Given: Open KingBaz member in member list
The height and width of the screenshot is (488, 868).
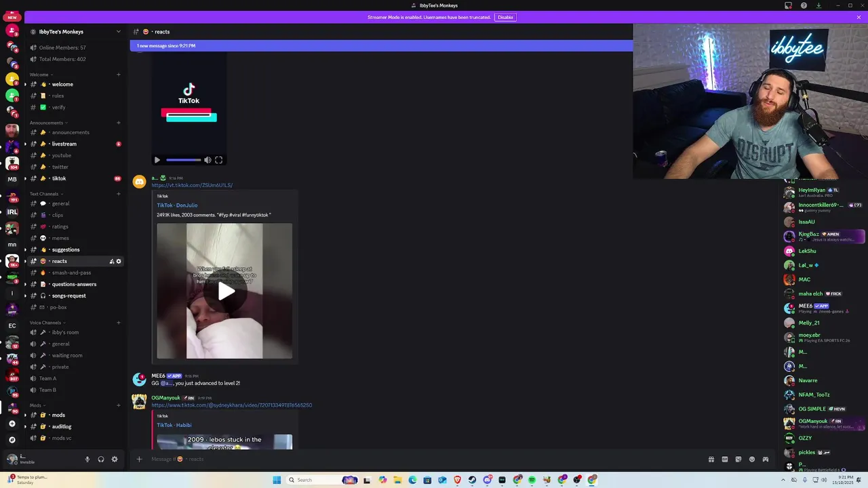Looking at the screenshot, I should click(x=825, y=236).
